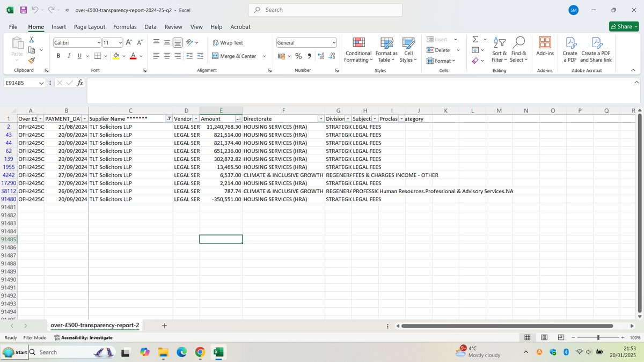Click the Delete cells button
Viewport: 644px width, 362px height.
click(x=439, y=50)
